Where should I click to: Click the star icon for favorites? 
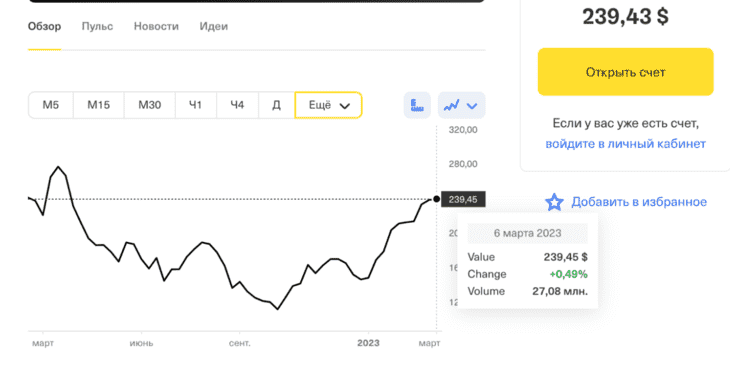(554, 202)
